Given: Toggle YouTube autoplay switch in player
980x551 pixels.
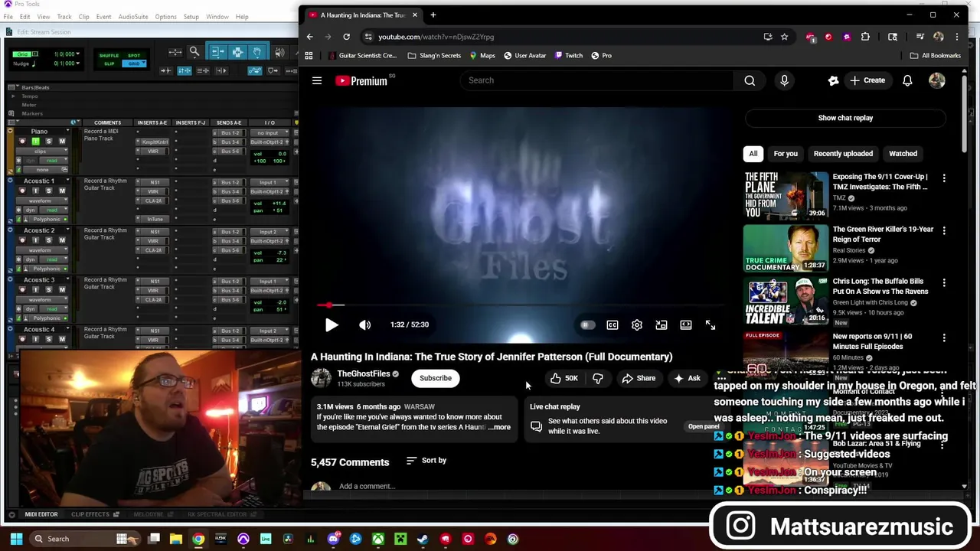Looking at the screenshot, I should click(x=586, y=324).
